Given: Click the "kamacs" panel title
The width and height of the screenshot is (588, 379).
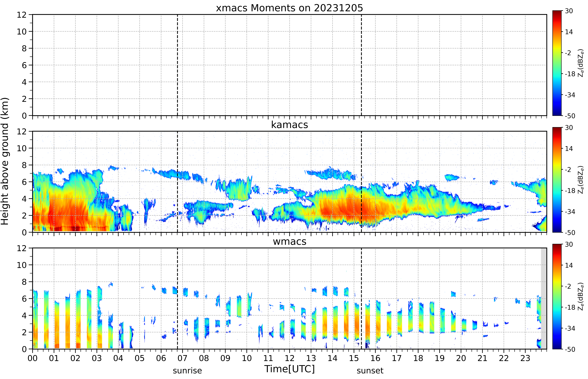Looking at the screenshot, I should coord(289,125).
